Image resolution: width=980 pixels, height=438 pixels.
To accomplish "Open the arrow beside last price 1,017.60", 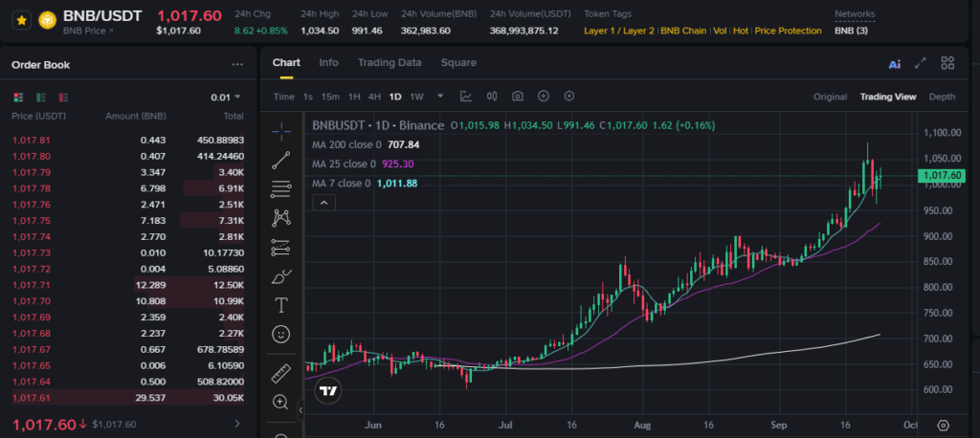I will click(237, 424).
